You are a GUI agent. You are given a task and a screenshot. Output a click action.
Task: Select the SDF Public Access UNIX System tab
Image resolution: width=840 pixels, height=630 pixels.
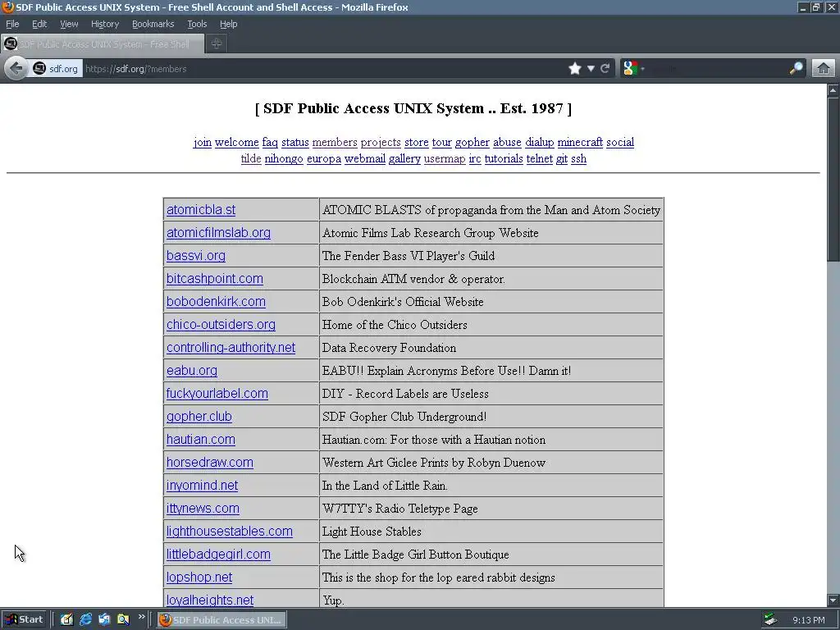click(103, 44)
